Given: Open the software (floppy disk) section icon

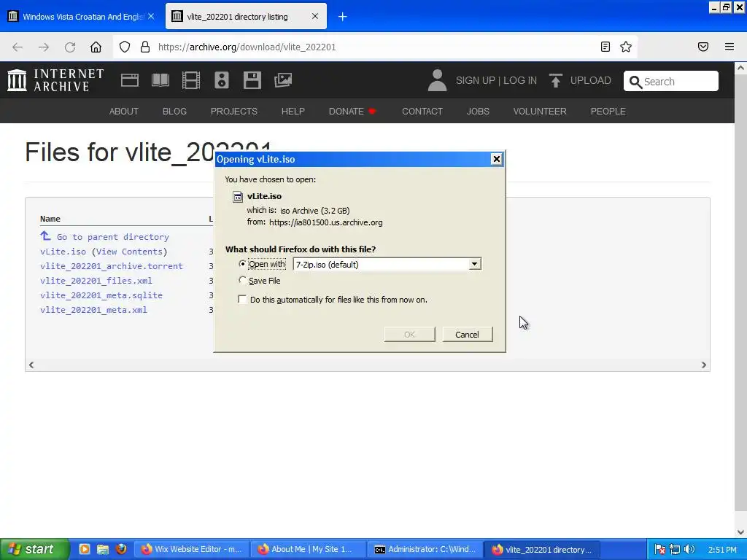Looking at the screenshot, I should click(x=252, y=80).
